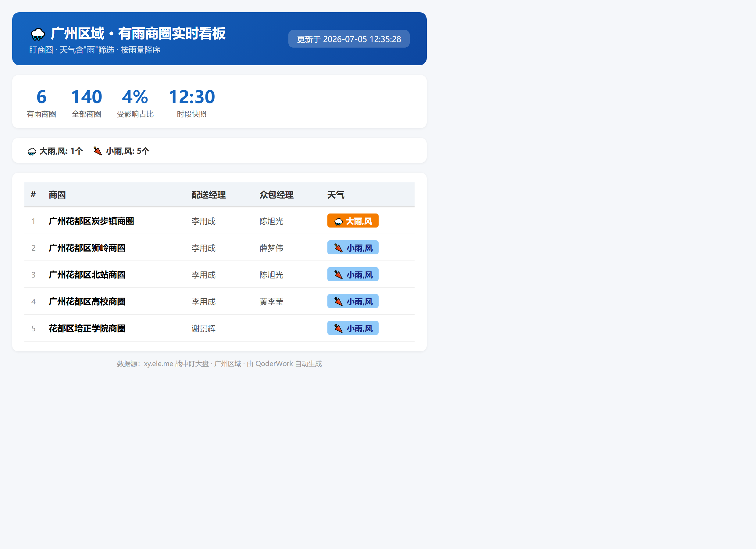Click the 12:30 时段快照 statistic
This screenshot has height=549, width=756.
coord(192,103)
